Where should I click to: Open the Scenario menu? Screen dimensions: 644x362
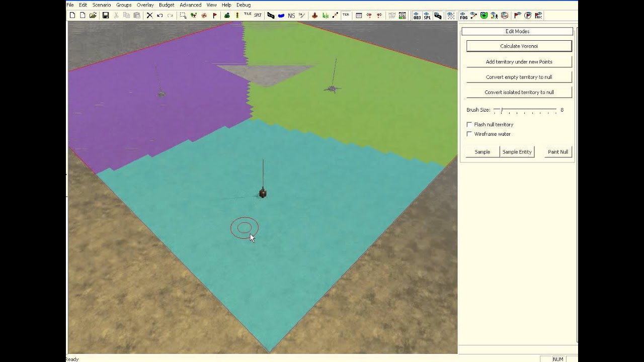(x=102, y=5)
